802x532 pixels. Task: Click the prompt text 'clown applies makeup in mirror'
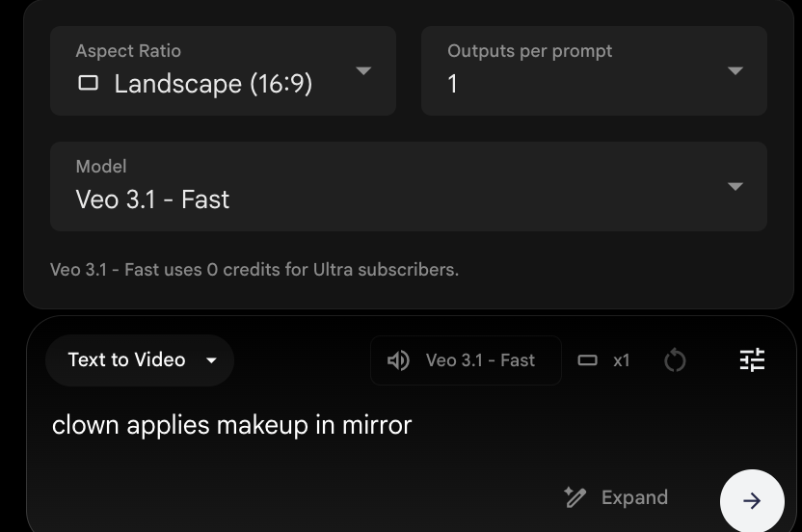(231, 425)
